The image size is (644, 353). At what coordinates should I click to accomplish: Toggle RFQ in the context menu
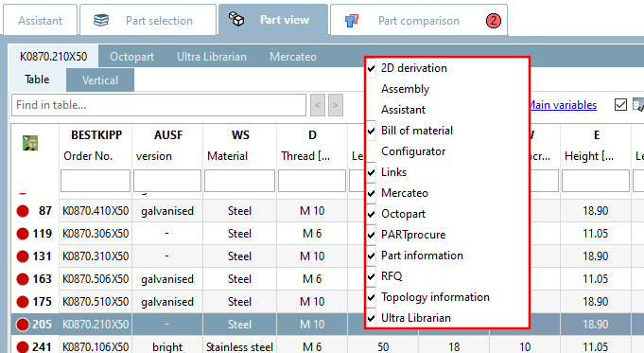pos(447,276)
